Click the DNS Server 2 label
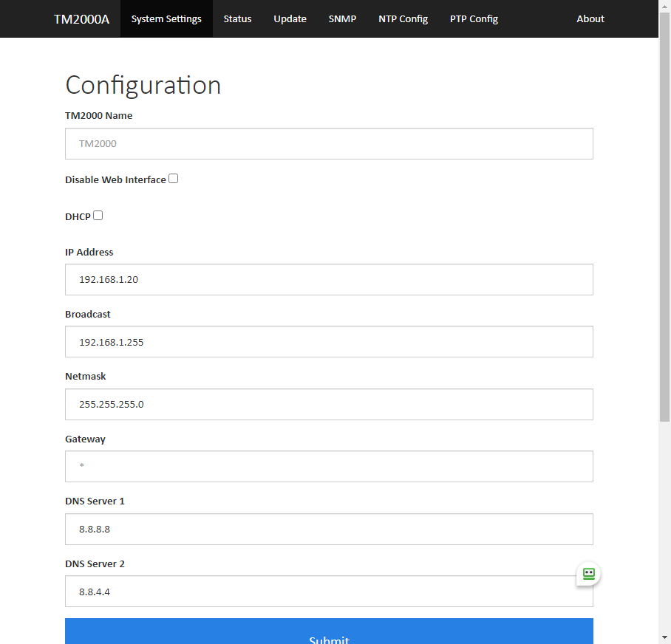 point(95,564)
